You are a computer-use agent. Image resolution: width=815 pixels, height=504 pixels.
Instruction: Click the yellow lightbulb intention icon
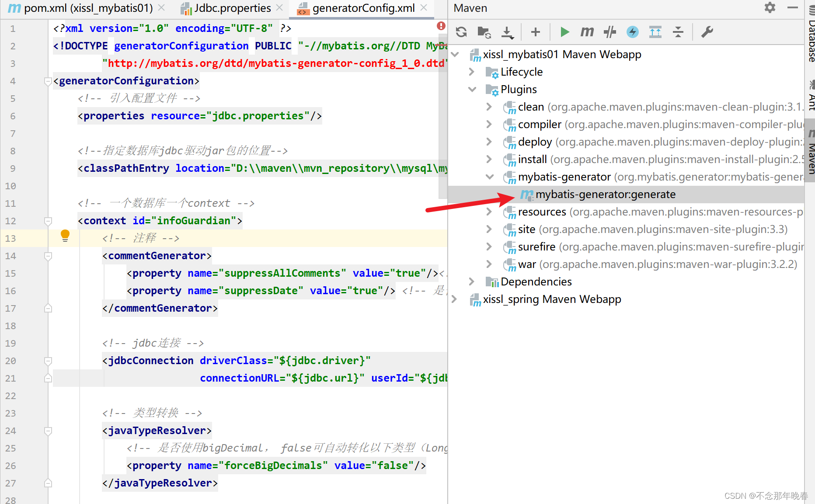point(65,236)
